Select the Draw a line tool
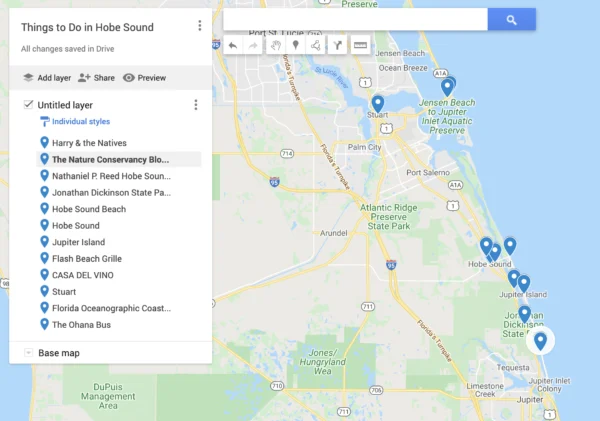 point(316,46)
